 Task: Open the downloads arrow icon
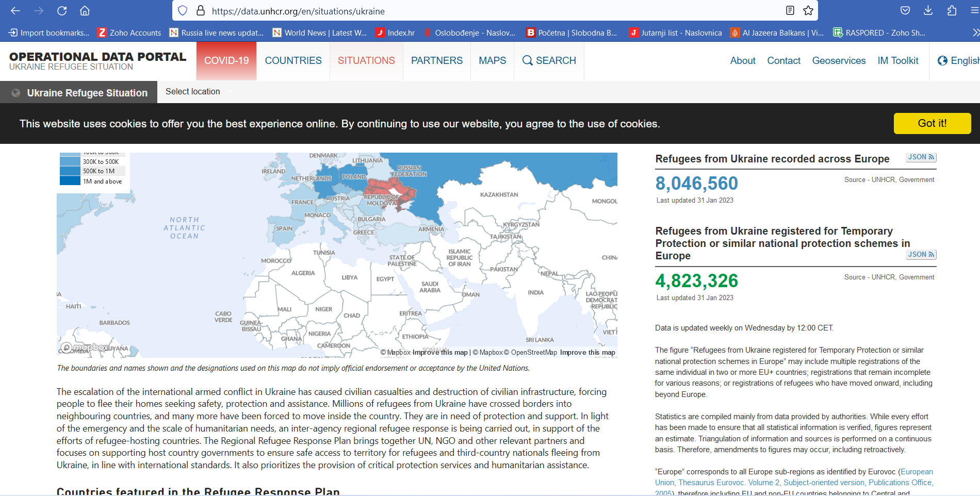tap(928, 11)
